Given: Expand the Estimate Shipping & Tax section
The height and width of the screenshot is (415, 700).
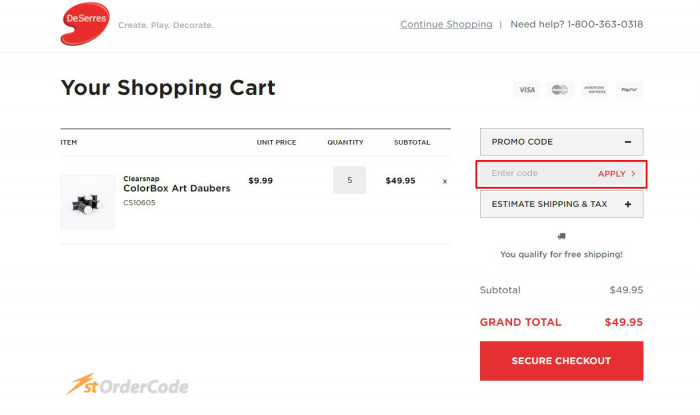Looking at the screenshot, I should [x=628, y=204].
